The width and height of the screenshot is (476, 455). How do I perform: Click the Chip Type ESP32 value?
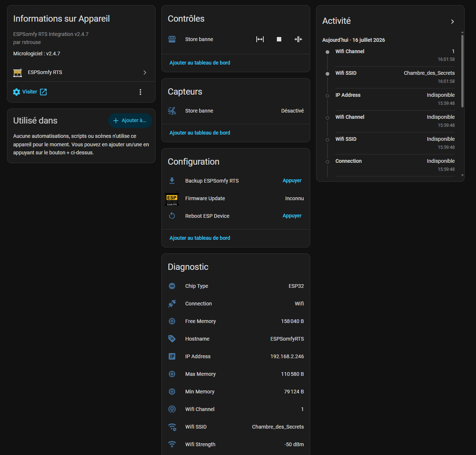296,286
